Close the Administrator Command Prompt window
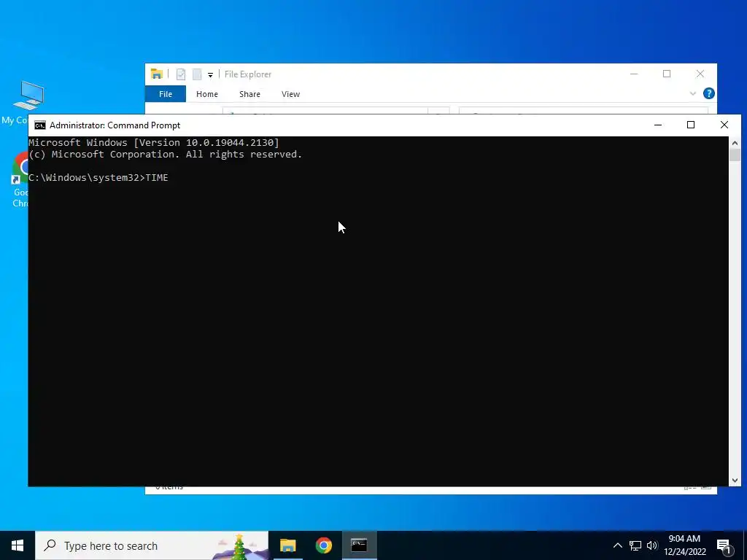This screenshot has width=747, height=560. click(724, 125)
